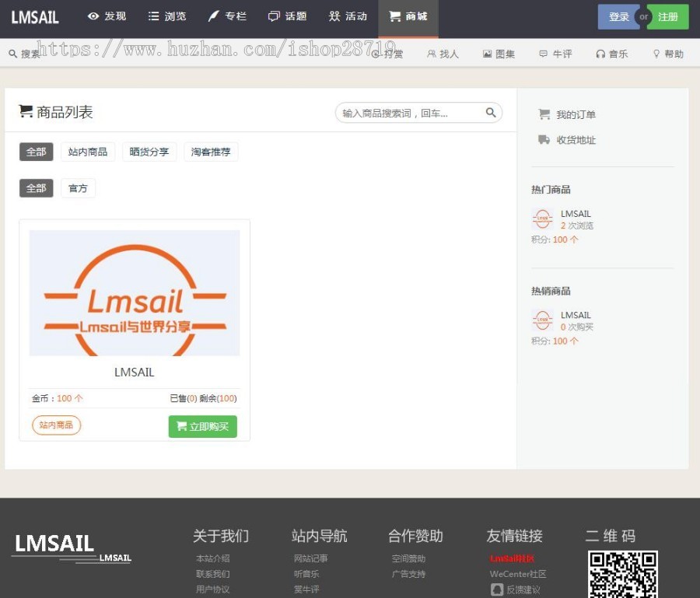Image resolution: width=700 pixels, height=598 pixels.
Task: Switch to 商城 tab in navigation
Action: tap(408, 16)
